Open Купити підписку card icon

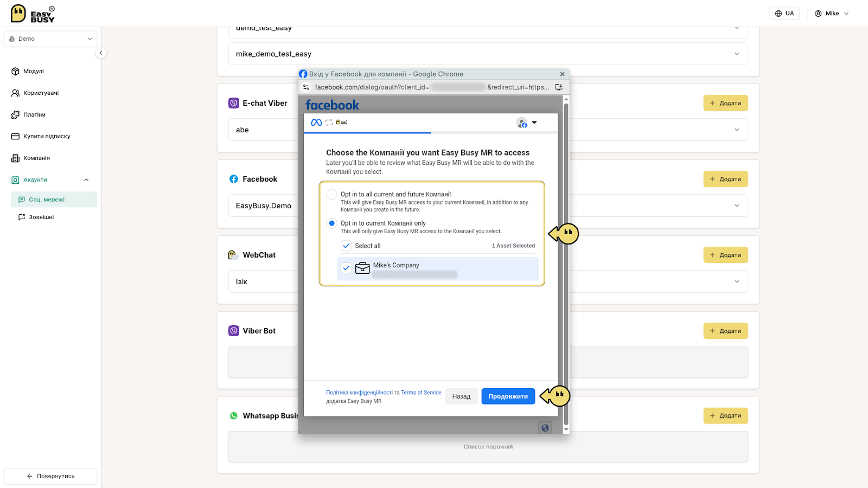(x=15, y=136)
